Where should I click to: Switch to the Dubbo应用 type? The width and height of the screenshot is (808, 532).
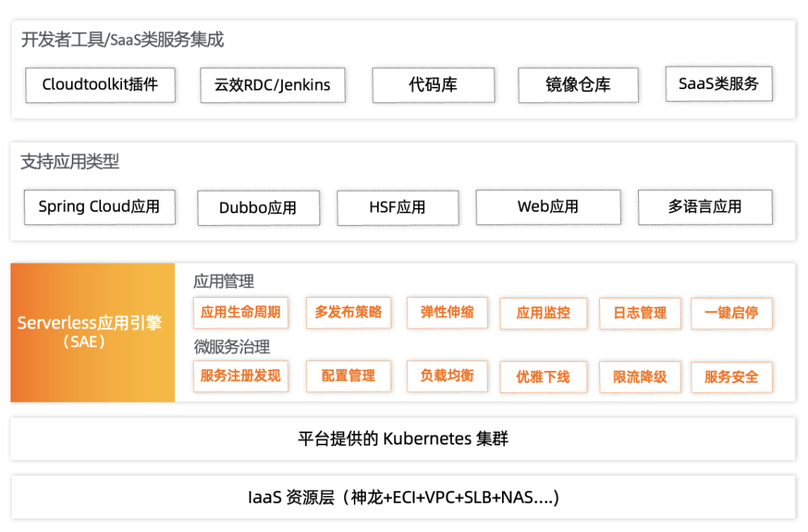(x=259, y=207)
